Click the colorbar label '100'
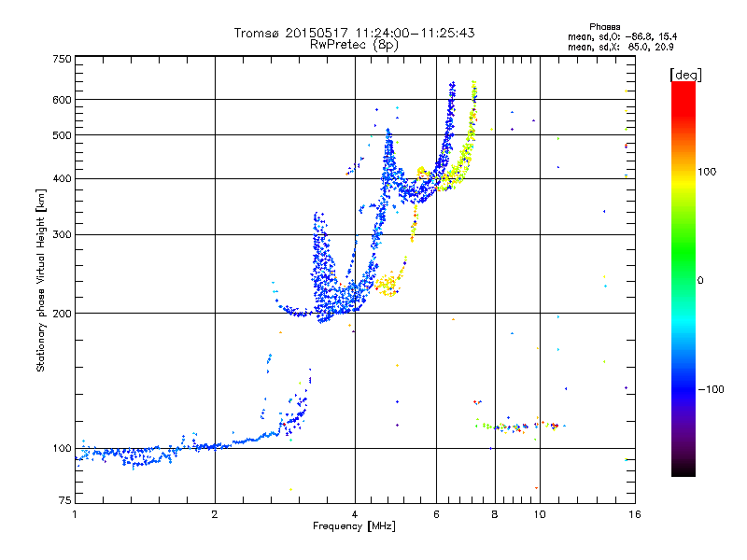Image resolution: width=747 pixels, height=560 pixels. 707,172
